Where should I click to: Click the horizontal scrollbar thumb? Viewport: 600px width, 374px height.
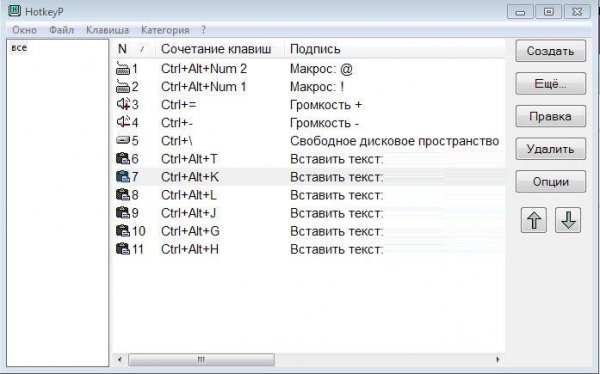201,359
